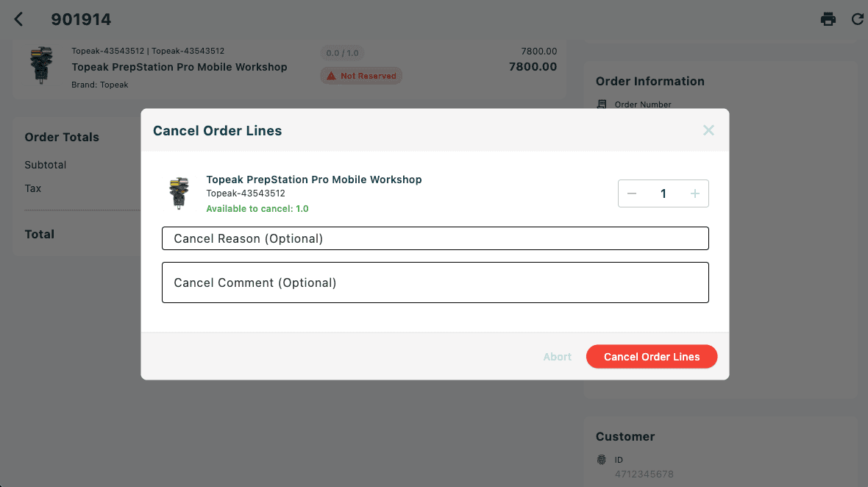Click the Tax label in Order Totals
Screen dimensions: 868x487
(32, 188)
